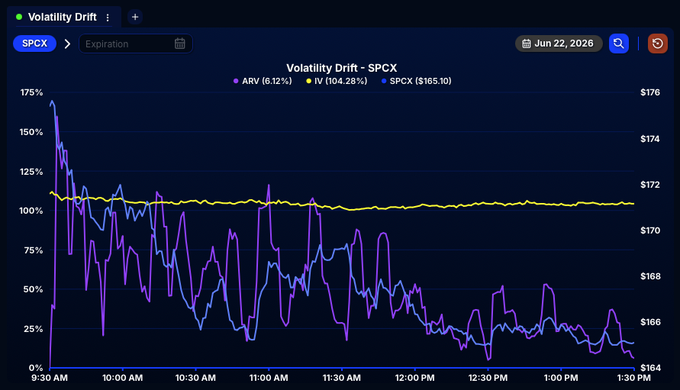
Task: Click the 25% y-axis label
Action: (33, 329)
